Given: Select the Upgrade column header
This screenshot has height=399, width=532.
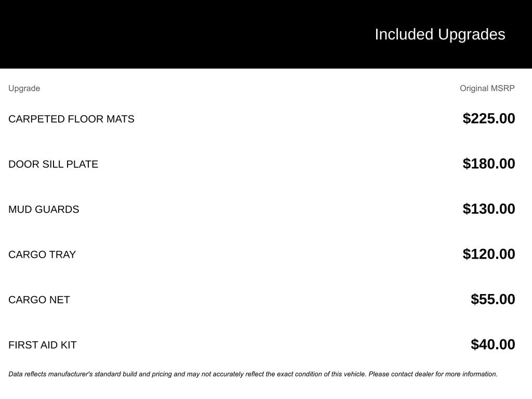Looking at the screenshot, I should pyautogui.click(x=24, y=88).
